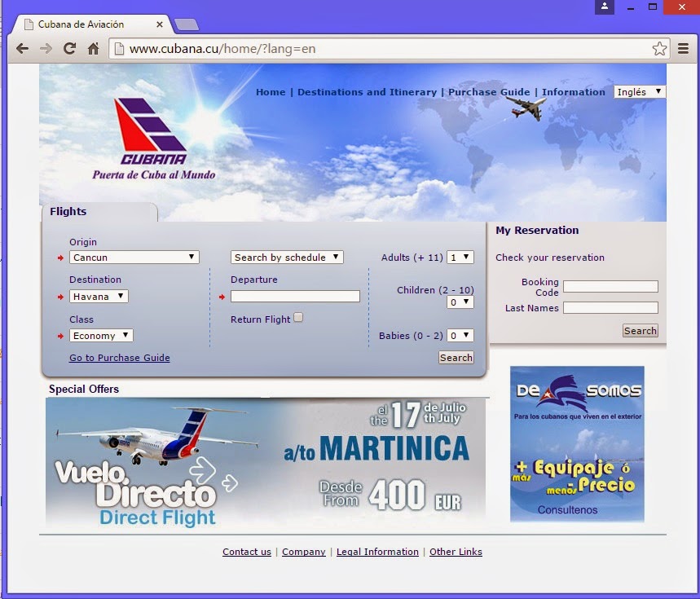Click the Departure date field
The image size is (700, 599).
click(x=295, y=297)
